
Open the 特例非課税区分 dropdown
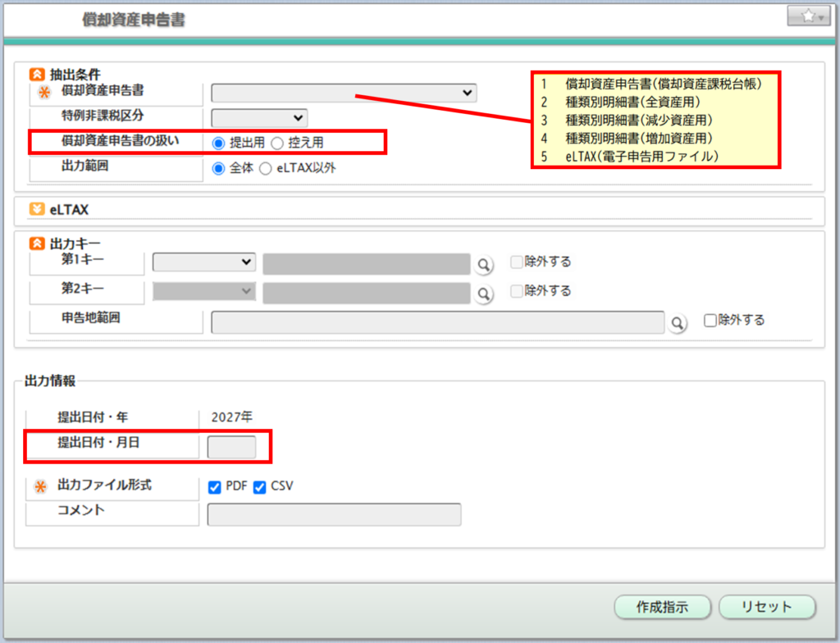259,118
